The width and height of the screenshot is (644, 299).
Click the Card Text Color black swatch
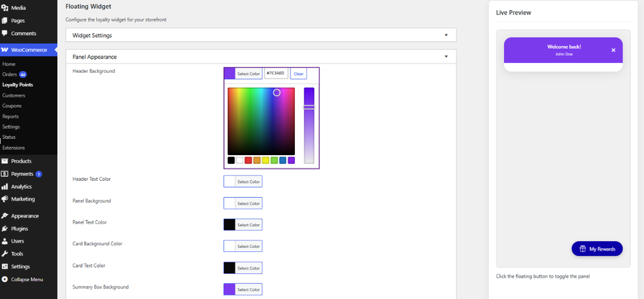(230, 268)
